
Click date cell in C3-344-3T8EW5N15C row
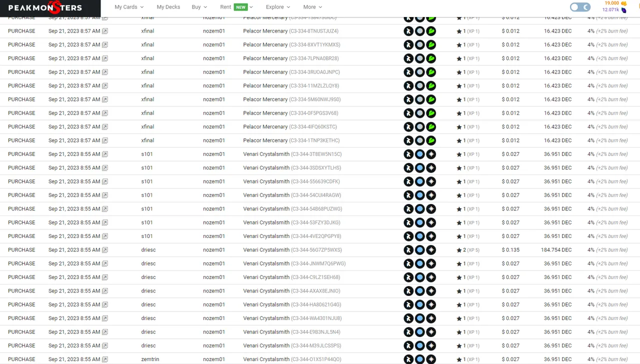tap(74, 154)
